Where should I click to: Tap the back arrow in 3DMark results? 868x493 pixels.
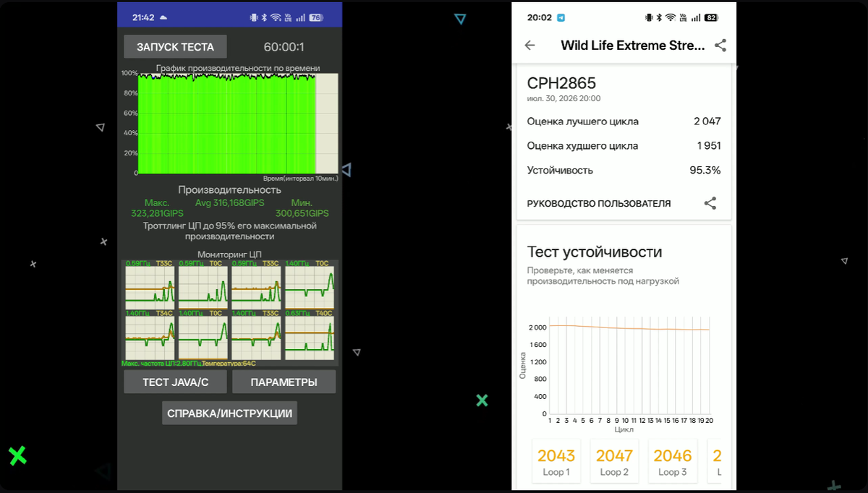click(x=529, y=46)
